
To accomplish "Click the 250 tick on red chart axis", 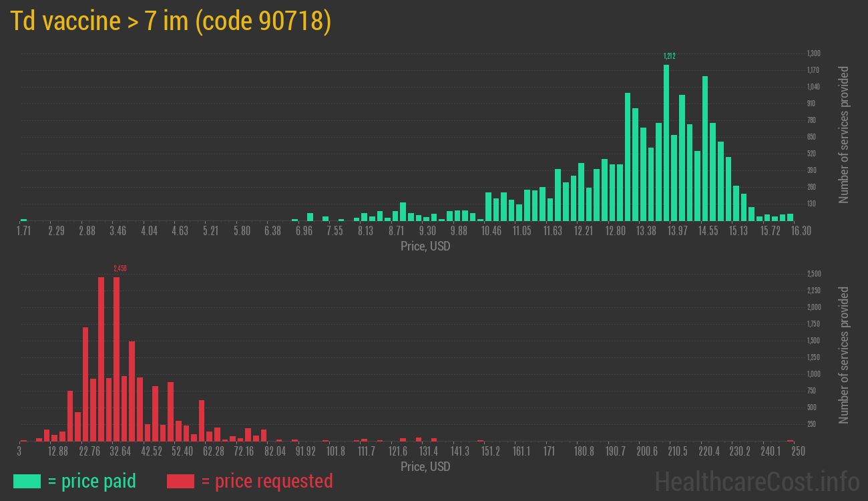I will 797,452.
